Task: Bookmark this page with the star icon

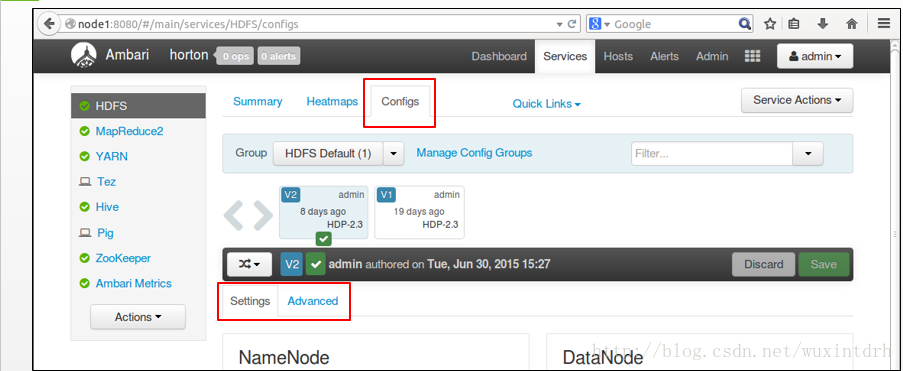Action: pos(770,24)
